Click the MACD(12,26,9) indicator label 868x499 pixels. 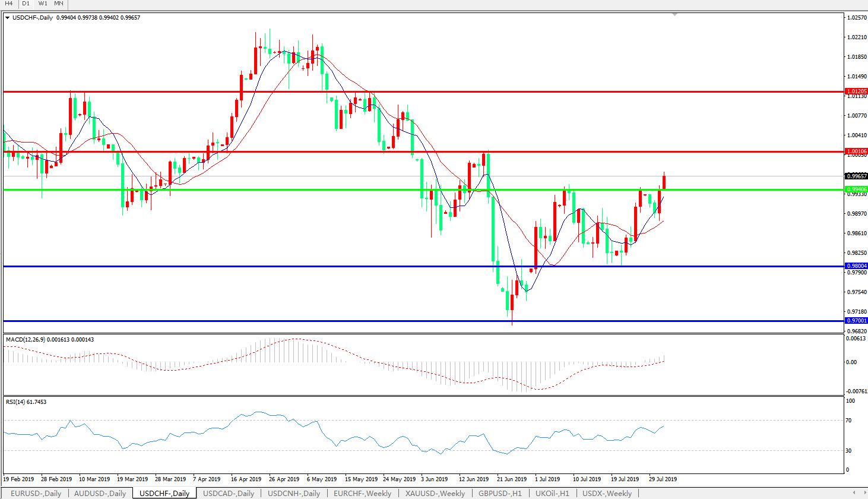coord(49,340)
